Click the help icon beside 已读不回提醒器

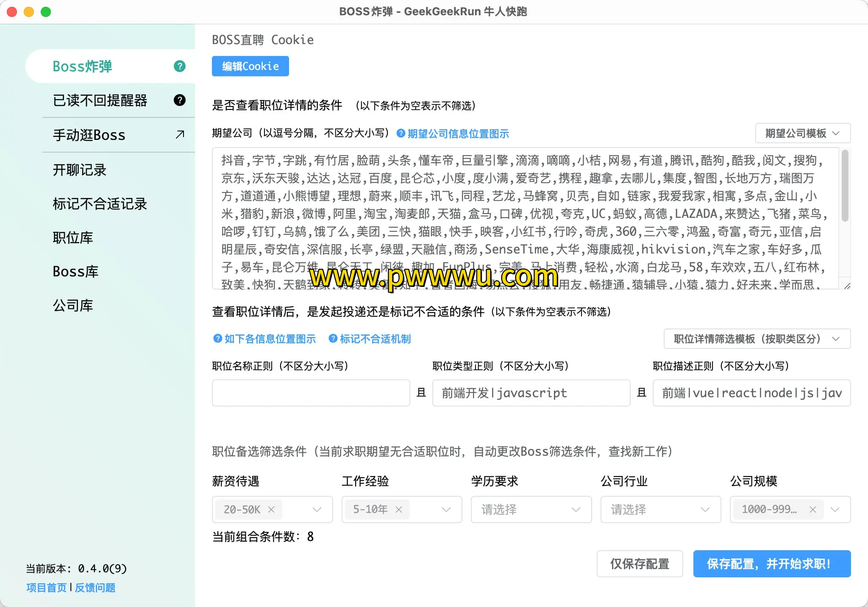click(x=180, y=100)
